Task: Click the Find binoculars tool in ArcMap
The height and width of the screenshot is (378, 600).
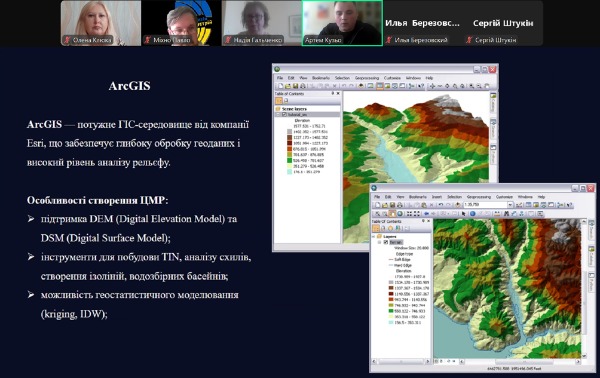Action: click(506, 213)
